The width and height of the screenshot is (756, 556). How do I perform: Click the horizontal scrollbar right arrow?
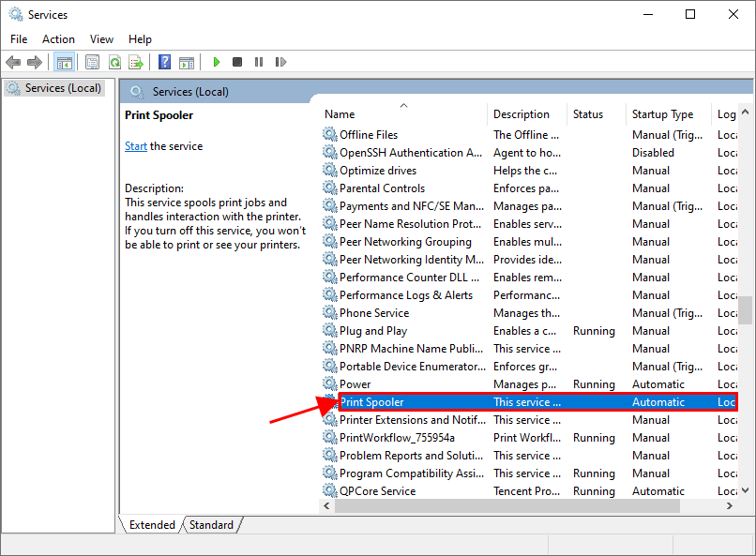click(x=731, y=505)
